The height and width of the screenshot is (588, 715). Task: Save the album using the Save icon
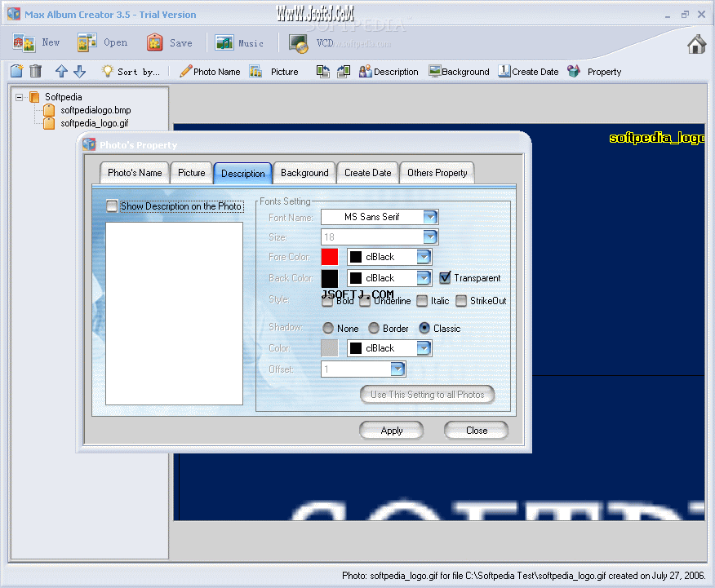point(154,42)
